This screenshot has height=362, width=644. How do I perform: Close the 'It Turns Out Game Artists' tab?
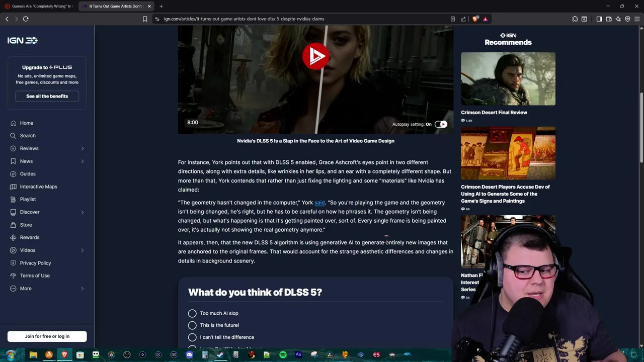click(149, 6)
